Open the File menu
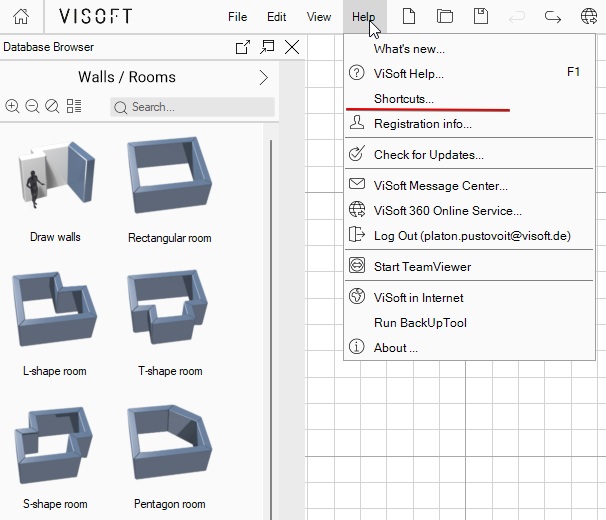The width and height of the screenshot is (606, 520). pos(237,17)
